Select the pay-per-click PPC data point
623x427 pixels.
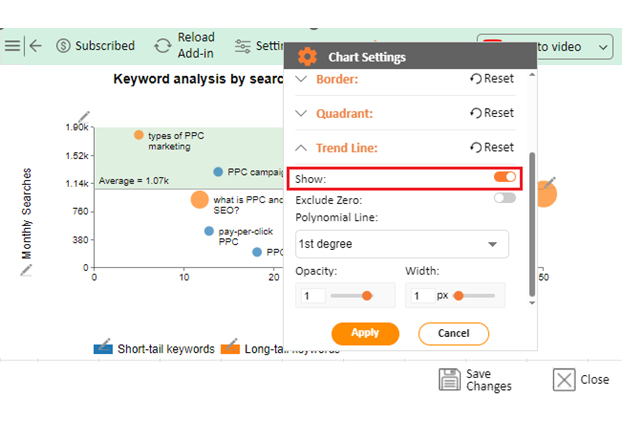pos(209,231)
